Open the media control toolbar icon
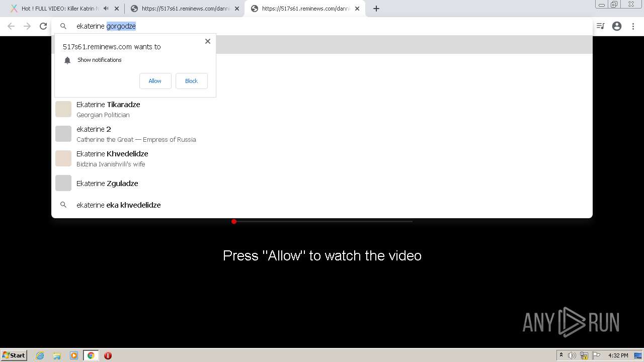The width and height of the screenshot is (644, 362). [600, 26]
